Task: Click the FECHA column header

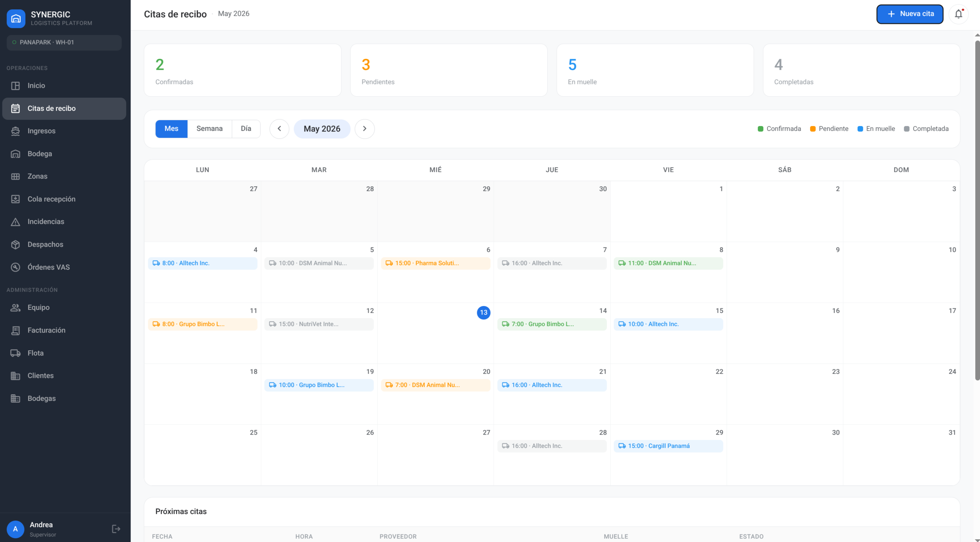Action: 162,536
